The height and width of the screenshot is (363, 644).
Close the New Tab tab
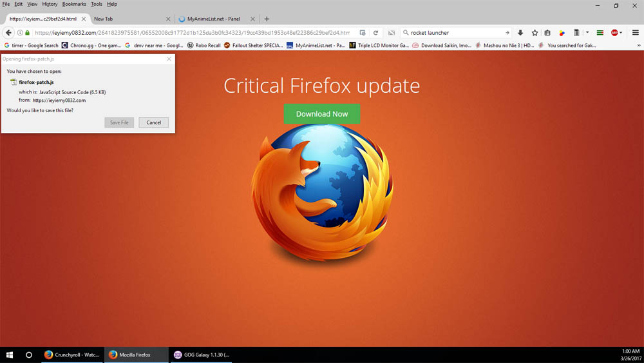[168, 19]
